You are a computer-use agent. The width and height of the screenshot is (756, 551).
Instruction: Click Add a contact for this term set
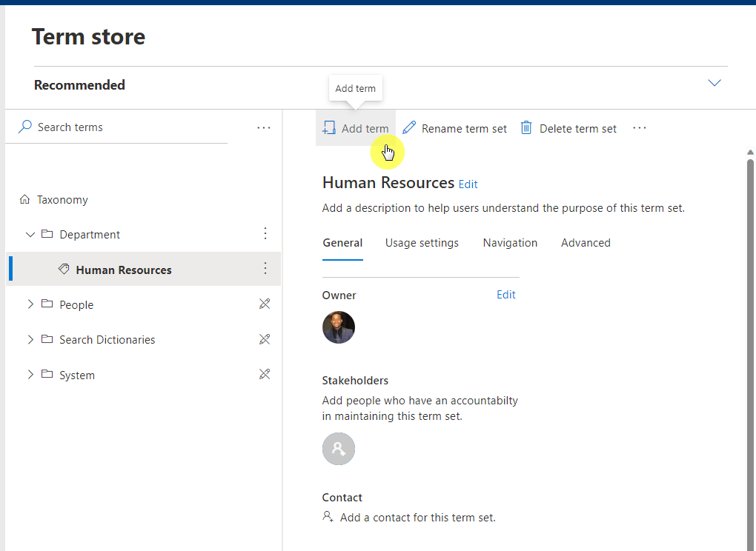point(417,517)
